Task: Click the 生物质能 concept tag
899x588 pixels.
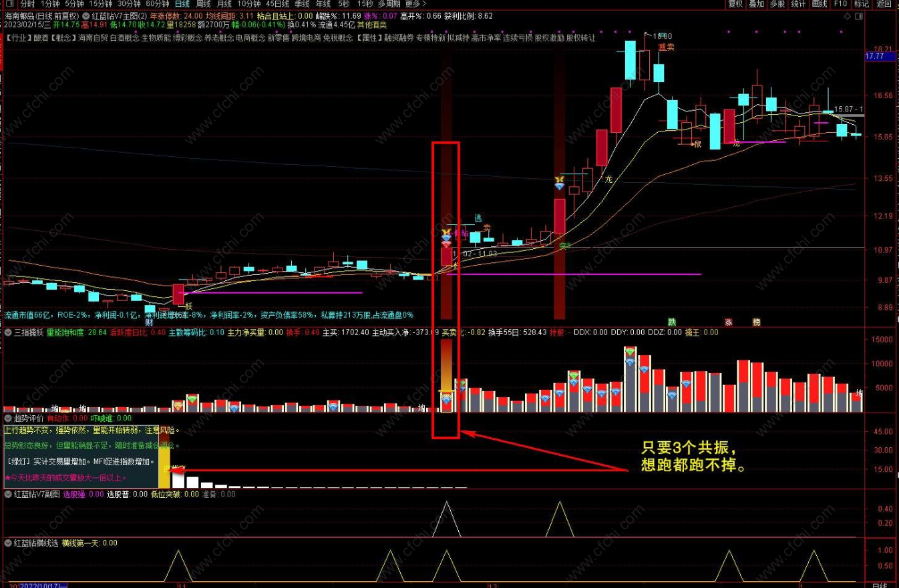Action: [156, 38]
